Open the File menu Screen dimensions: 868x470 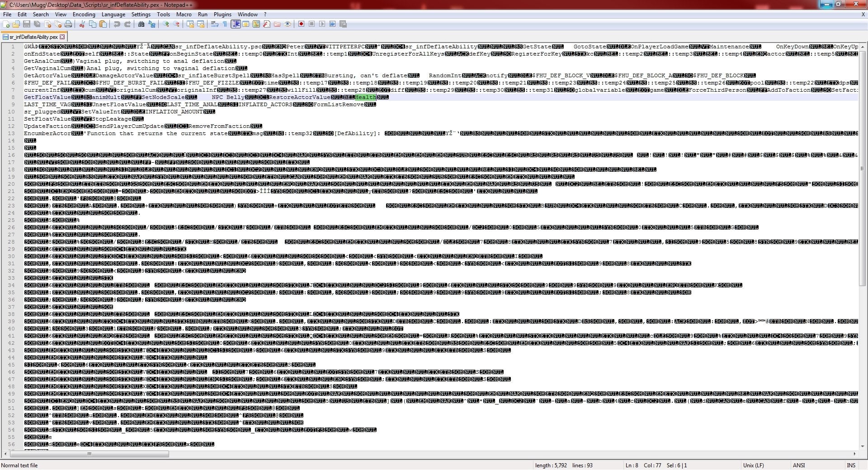[7, 14]
